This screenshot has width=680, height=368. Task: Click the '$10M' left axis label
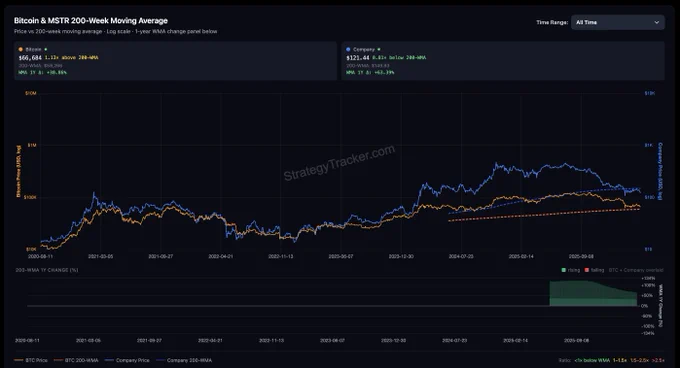(x=31, y=93)
